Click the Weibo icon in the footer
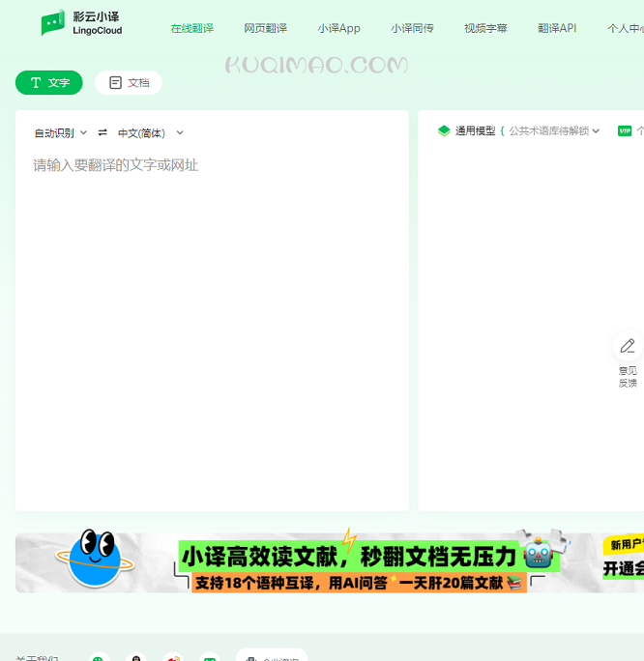The image size is (644, 661). [x=173, y=657]
